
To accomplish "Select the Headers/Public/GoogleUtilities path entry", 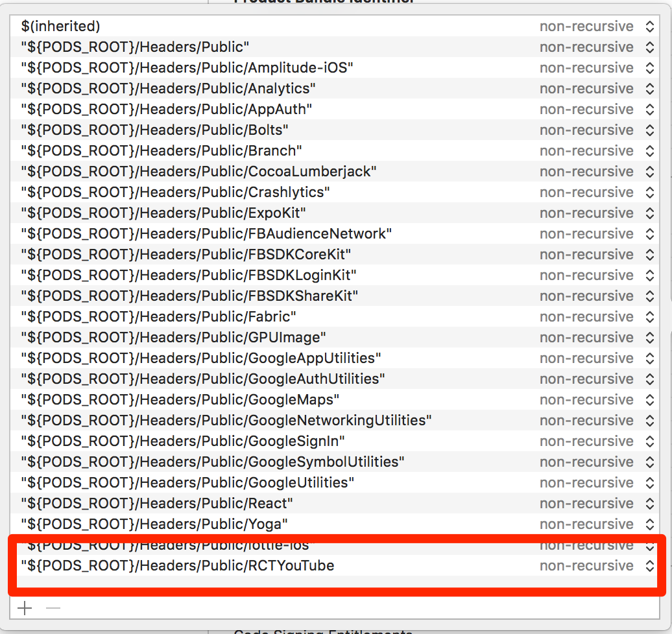I will 187,483.
